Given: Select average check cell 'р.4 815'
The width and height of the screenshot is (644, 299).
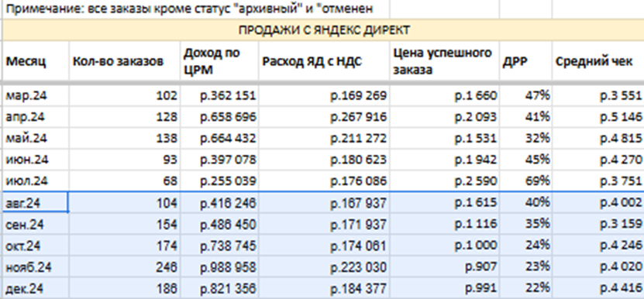Looking at the screenshot, I should tap(598, 139).
